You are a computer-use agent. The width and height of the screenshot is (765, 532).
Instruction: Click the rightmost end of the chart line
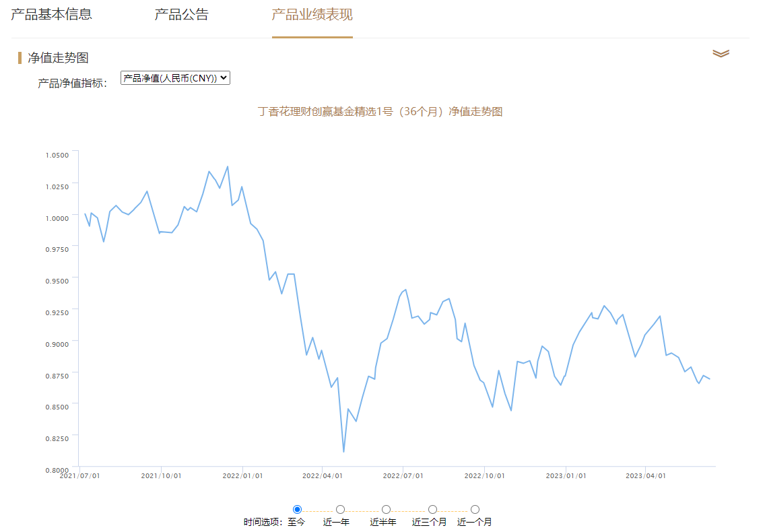click(709, 378)
